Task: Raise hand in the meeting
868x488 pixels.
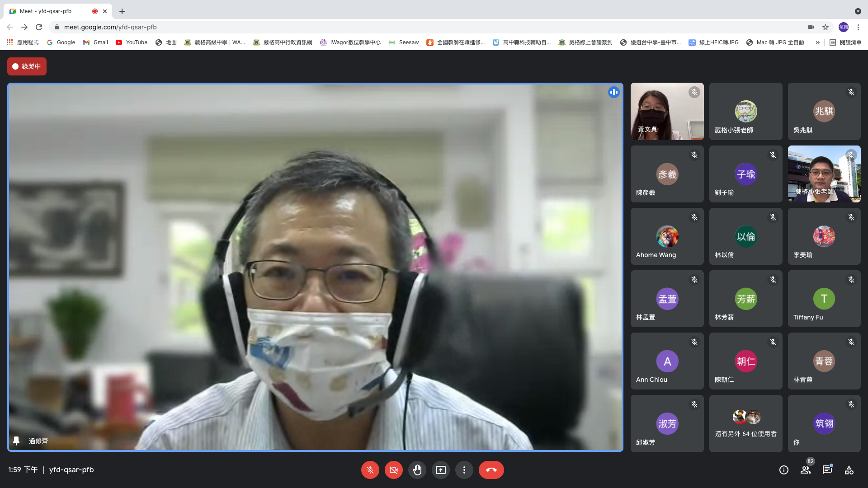Action: tap(417, 470)
